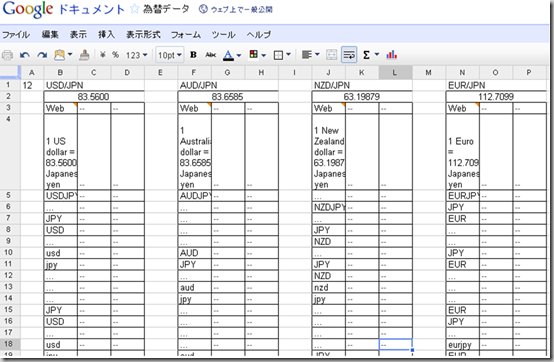The height and width of the screenshot is (362, 554).
Task: Select the NZDJPY cell in row 6
Action: [x=329, y=207]
